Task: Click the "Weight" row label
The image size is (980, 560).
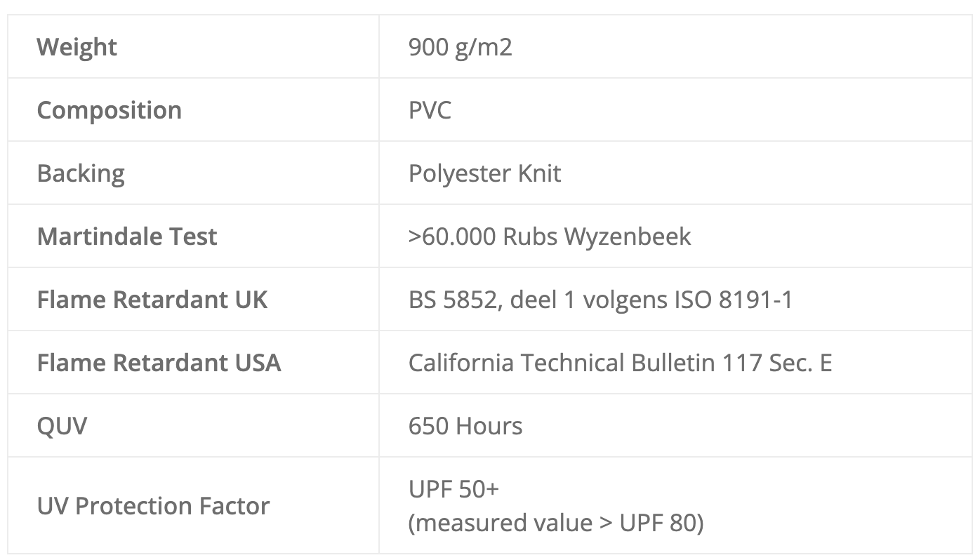Action: pyautogui.click(x=77, y=47)
